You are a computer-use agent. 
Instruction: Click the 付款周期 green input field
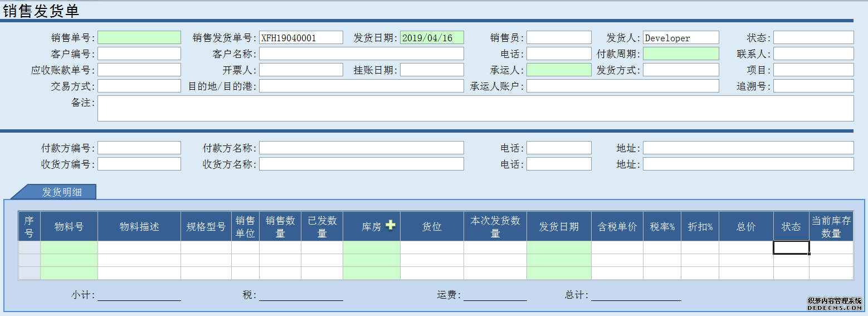(x=681, y=54)
